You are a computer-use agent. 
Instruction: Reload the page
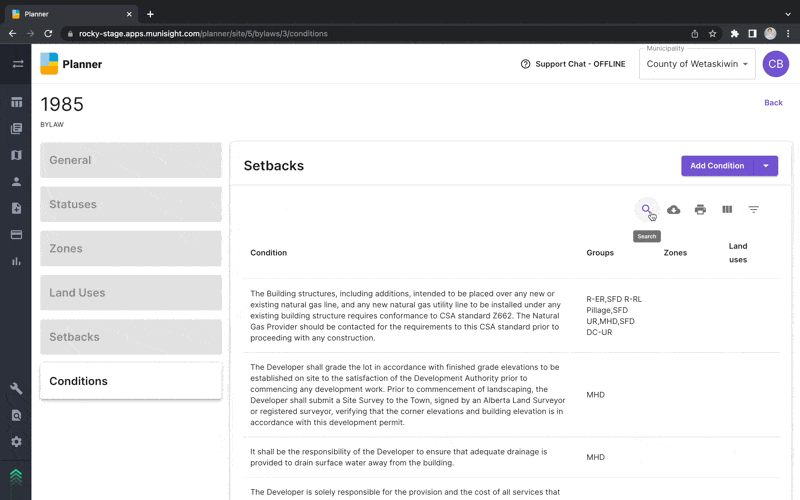point(48,34)
